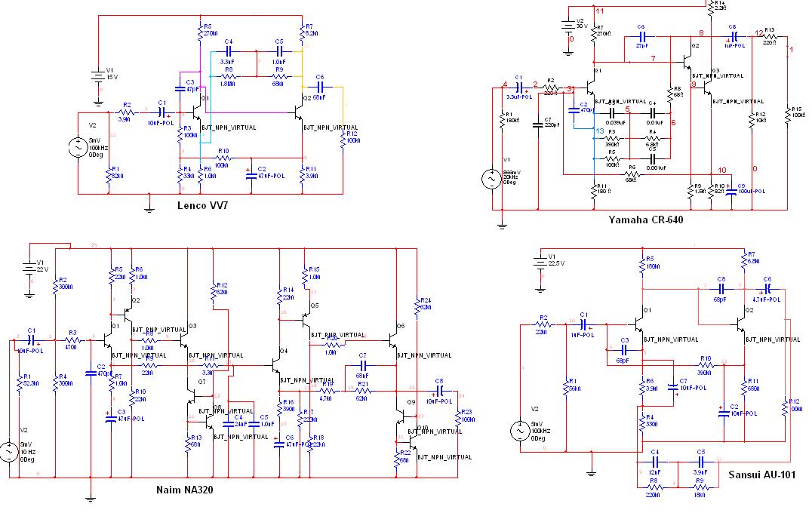Select transistor Q1 in the Lenco VV7 circuit
Screen dimensions: 812x513
click(197, 112)
